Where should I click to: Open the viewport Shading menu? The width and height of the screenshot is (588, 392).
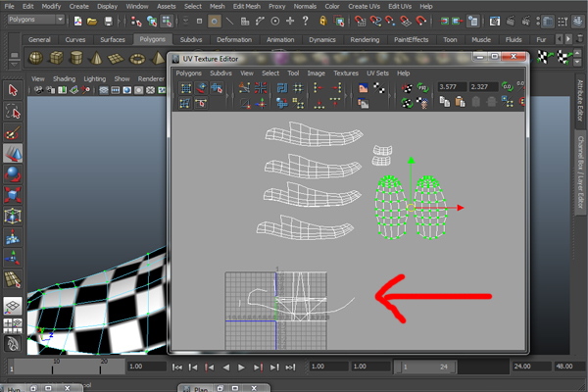(x=64, y=78)
